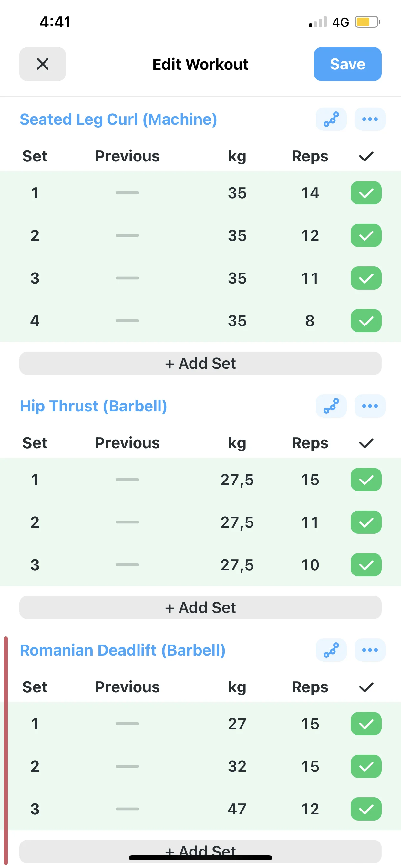401x868 pixels.
Task: Tap Hip Thrust chart icon
Action: 331,406
